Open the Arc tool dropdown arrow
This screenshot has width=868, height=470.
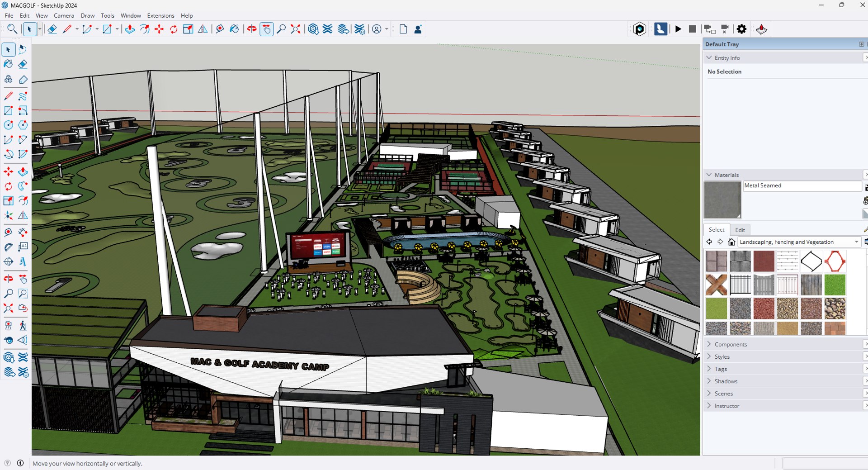[x=97, y=29]
